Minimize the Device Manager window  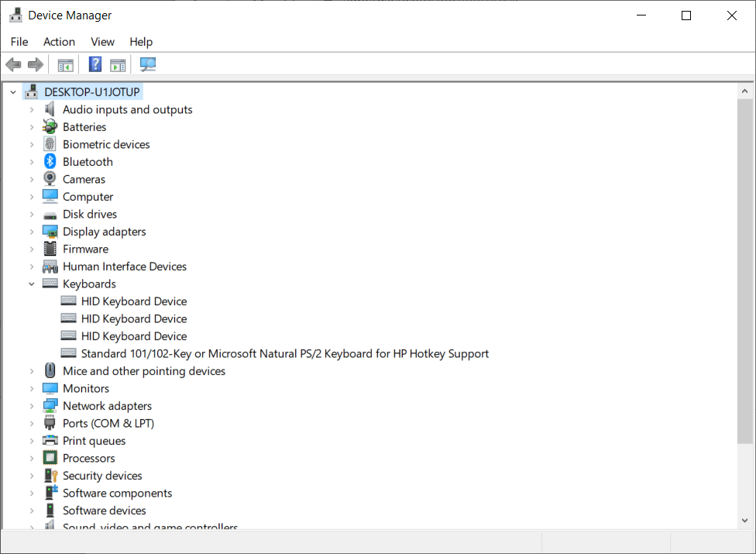[x=641, y=15]
